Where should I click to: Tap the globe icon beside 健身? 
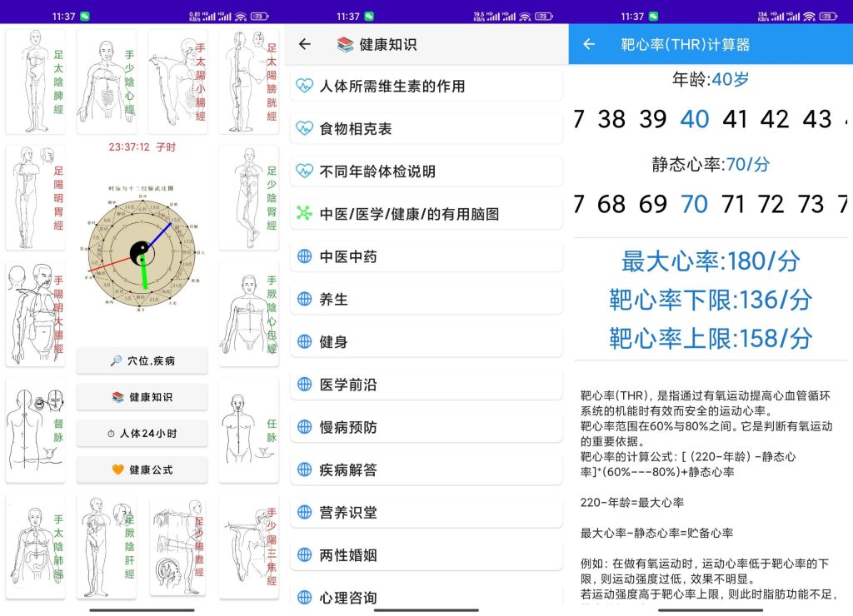[305, 342]
